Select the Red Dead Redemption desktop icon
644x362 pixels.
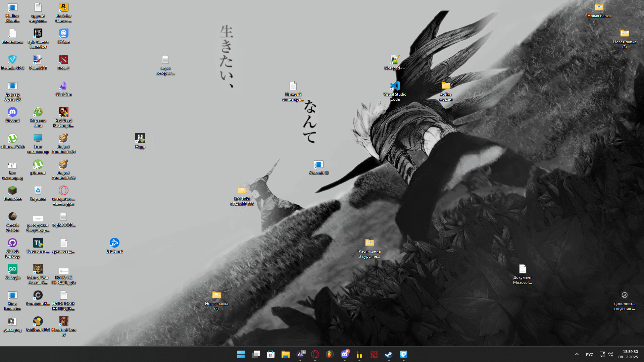(63, 118)
